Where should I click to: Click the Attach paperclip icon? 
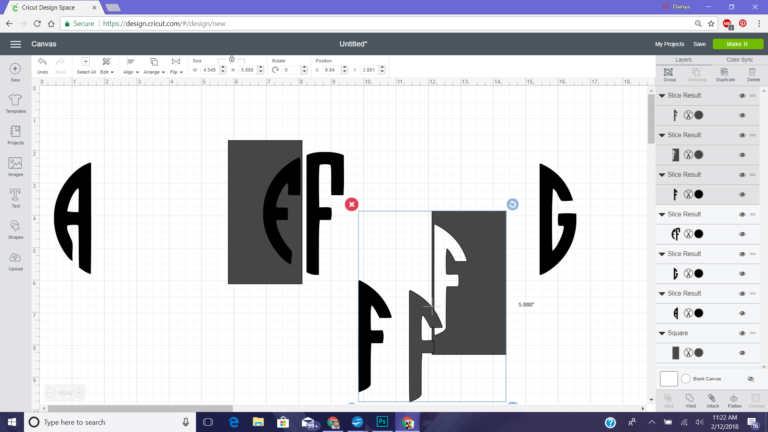coord(713,399)
